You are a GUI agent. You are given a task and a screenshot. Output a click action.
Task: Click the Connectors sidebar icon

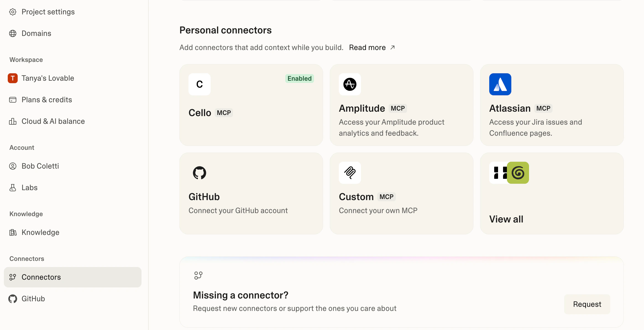point(13,277)
